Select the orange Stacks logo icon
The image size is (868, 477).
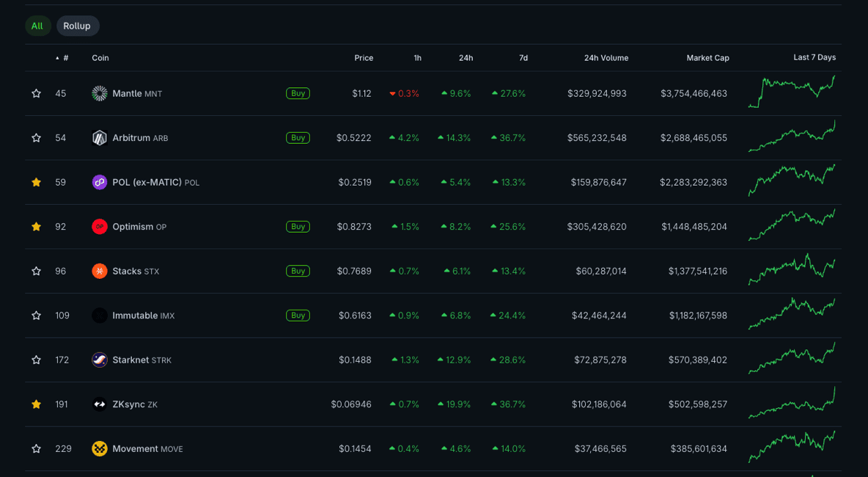pos(100,271)
